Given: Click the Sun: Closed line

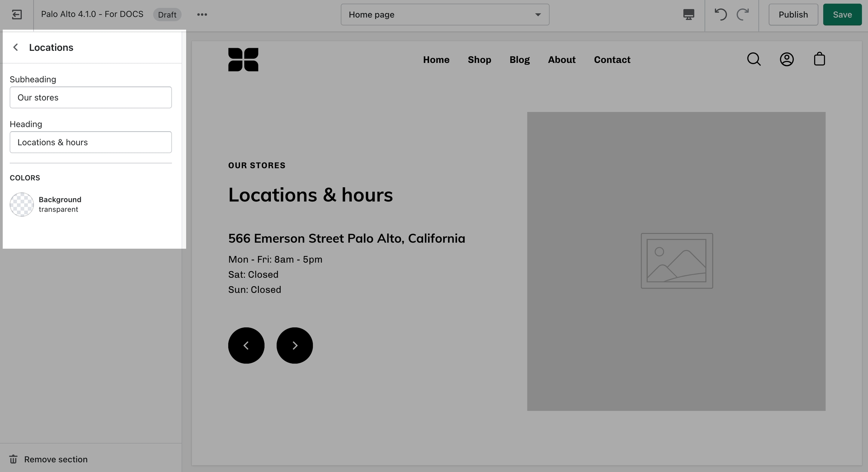Looking at the screenshot, I should click(x=255, y=290).
